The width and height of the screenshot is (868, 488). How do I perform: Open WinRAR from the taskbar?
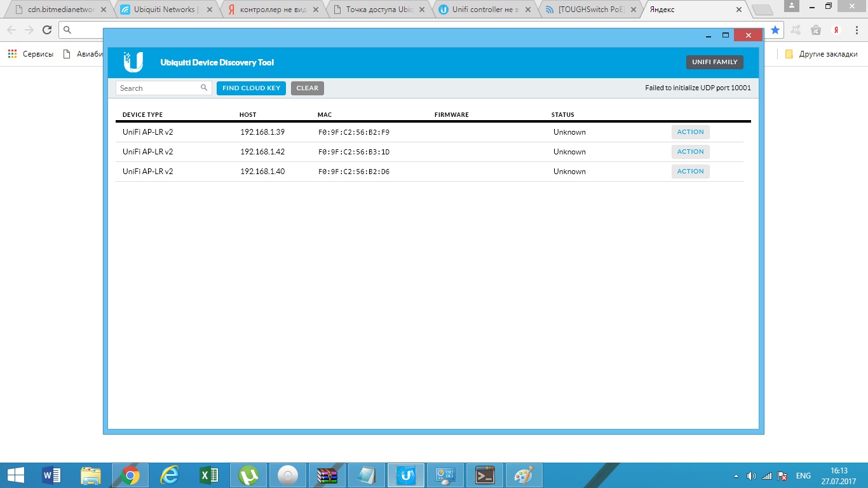[327, 475]
